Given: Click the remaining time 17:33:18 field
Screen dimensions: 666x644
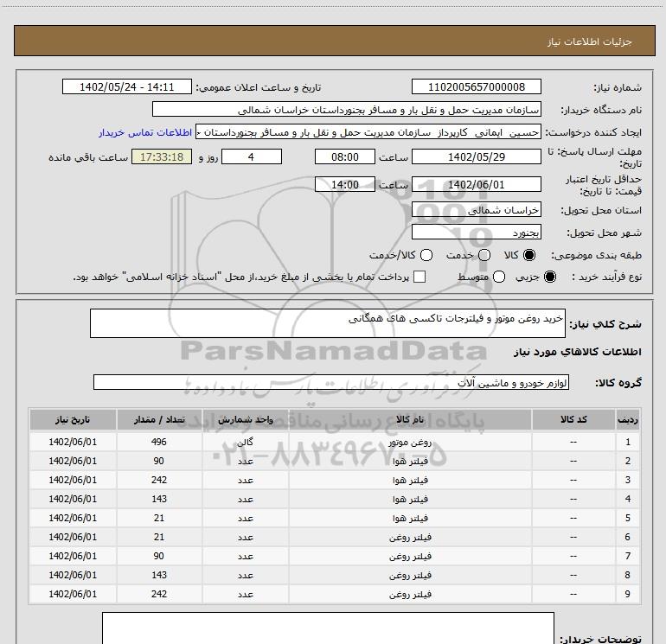Looking at the screenshot, I should click(x=162, y=156).
